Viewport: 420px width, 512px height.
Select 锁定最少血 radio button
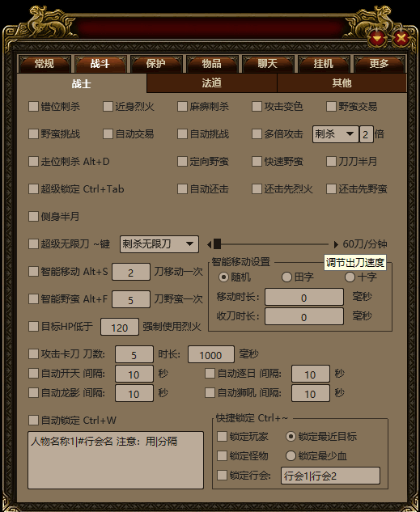coord(291,456)
